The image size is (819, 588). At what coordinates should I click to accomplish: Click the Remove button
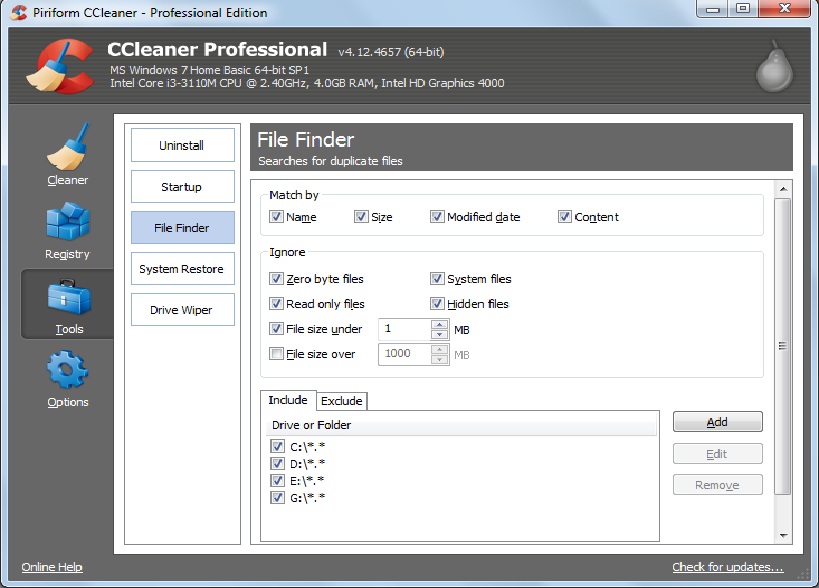point(717,485)
